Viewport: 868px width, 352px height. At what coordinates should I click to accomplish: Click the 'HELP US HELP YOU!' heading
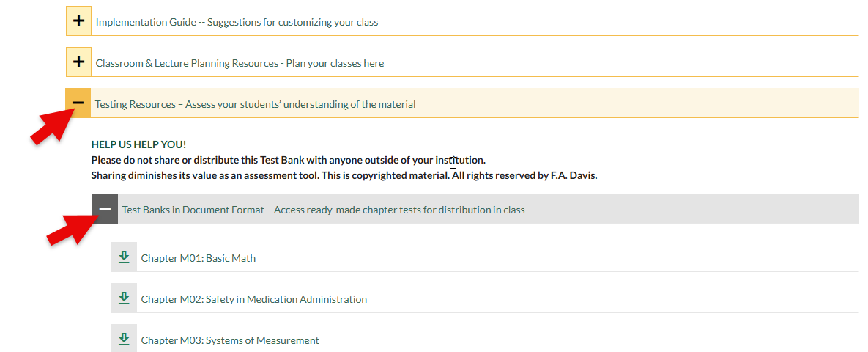pos(138,144)
